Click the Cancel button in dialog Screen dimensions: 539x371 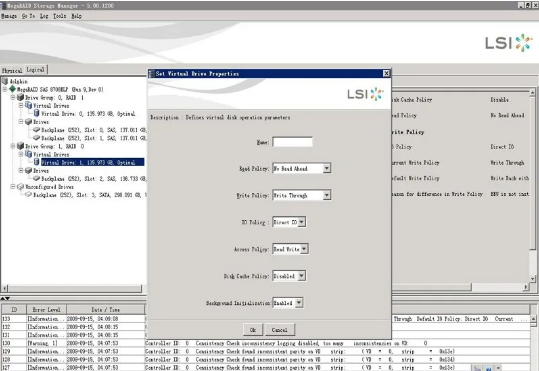279,329
